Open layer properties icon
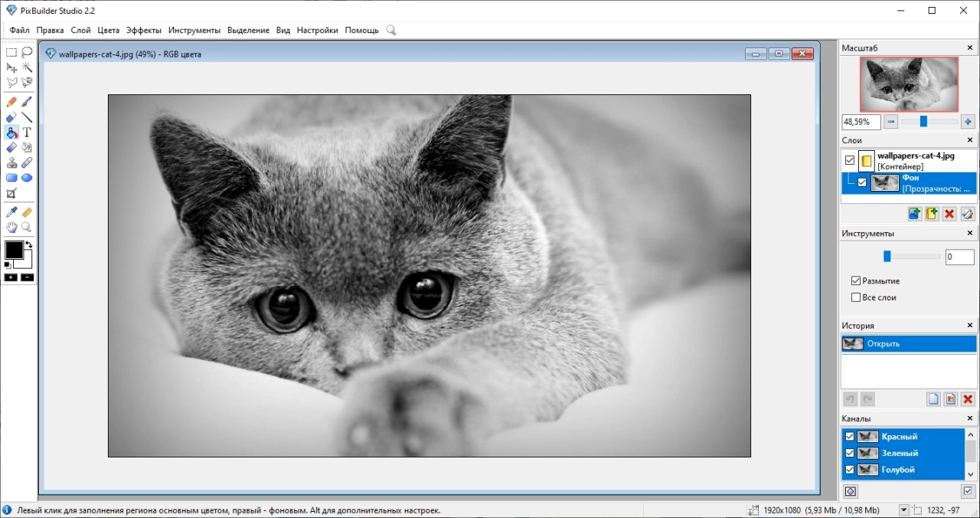 point(968,214)
